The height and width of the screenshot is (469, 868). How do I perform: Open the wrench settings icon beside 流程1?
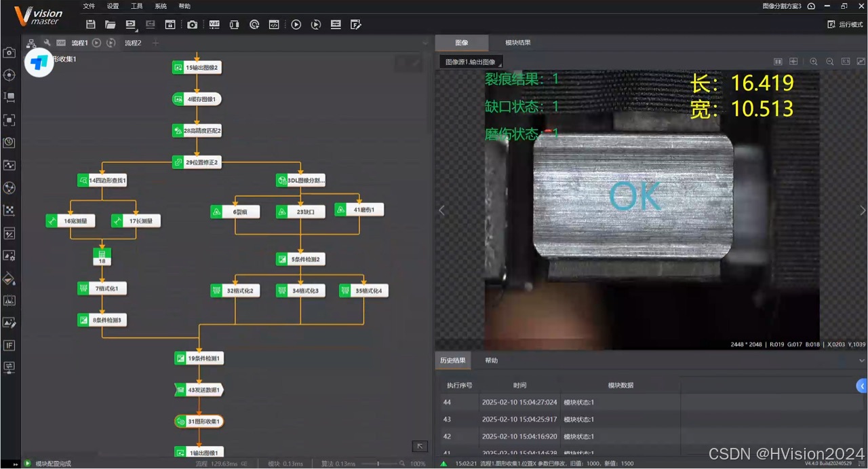[47, 43]
